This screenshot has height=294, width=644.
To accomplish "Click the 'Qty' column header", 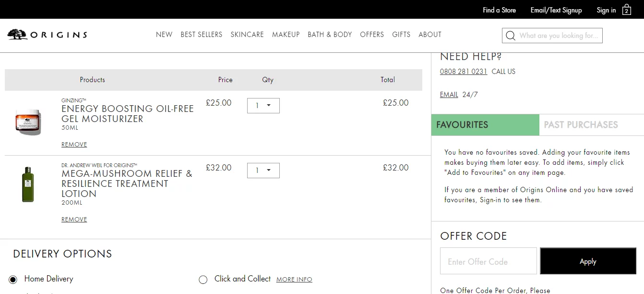I will pyautogui.click(x=268, y=80).
